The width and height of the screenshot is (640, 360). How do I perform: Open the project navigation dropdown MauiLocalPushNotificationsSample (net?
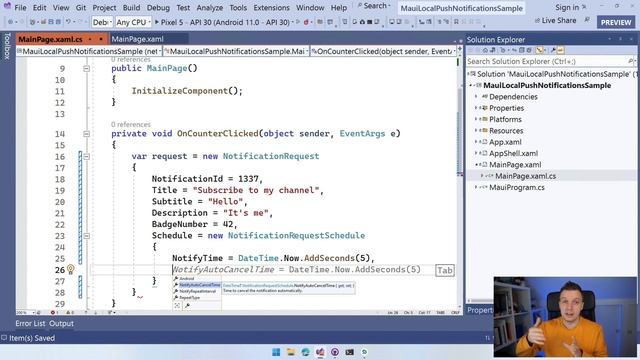coord(89,51)
